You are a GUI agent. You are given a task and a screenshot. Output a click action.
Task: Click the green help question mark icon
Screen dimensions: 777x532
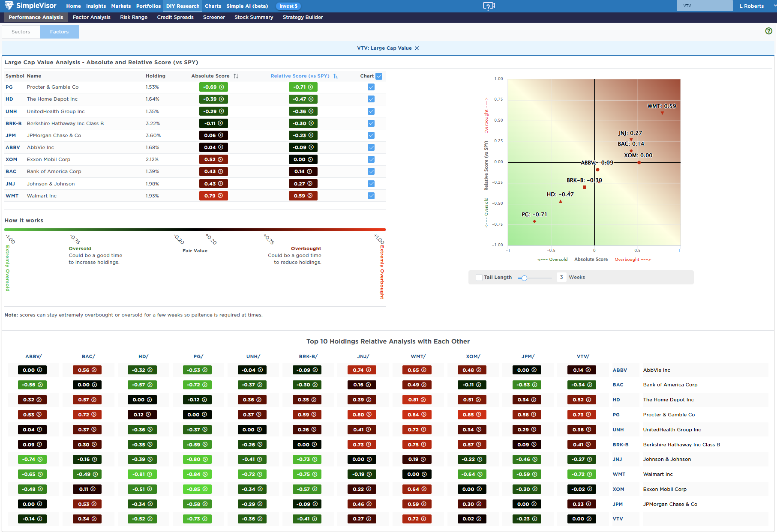point(768,31)
